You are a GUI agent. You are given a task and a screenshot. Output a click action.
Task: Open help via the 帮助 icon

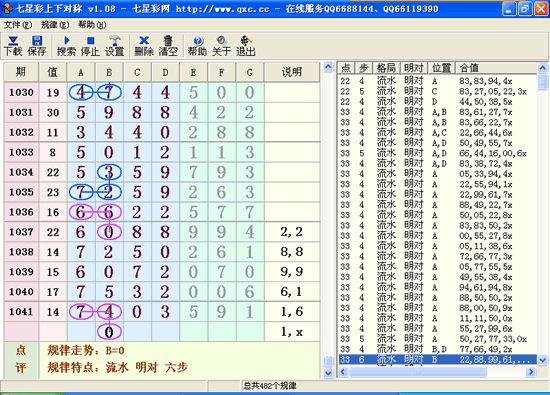[197, 46]
